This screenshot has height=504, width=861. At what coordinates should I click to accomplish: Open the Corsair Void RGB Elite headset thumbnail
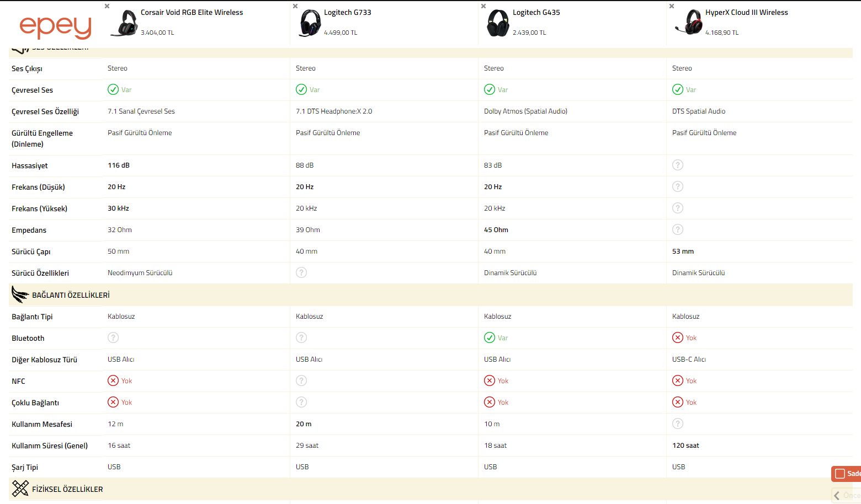(x=124, y=23)
